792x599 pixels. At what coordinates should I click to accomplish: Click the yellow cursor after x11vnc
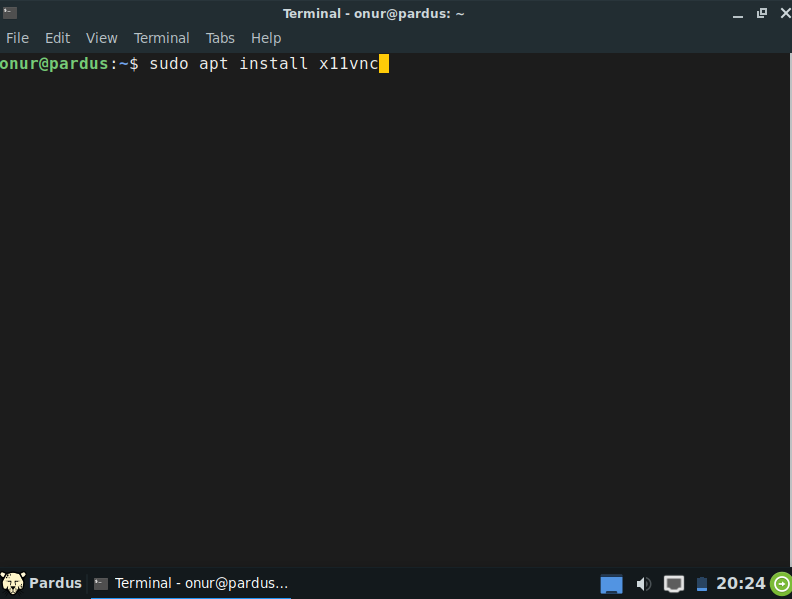[x=383, y=64]
